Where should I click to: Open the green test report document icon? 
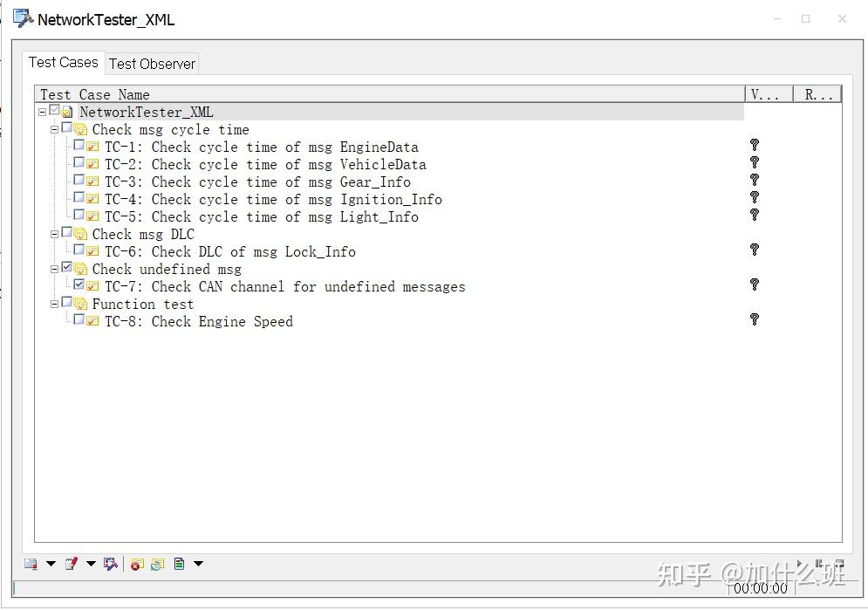tap(178, 565)
